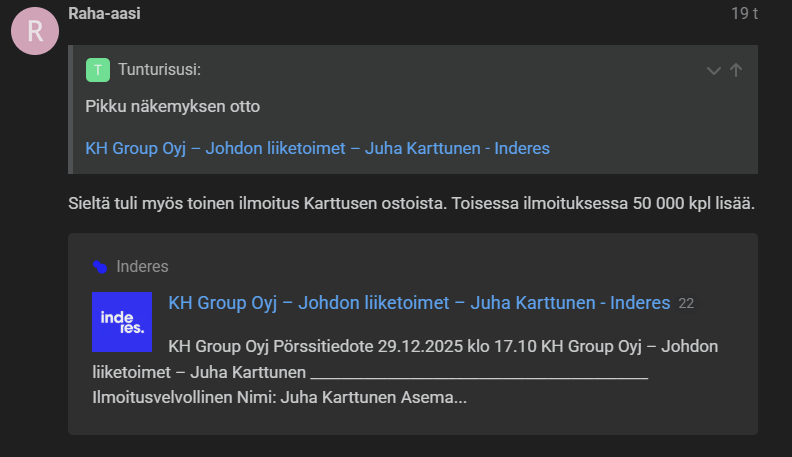Click the green T avatar of Tunturisusi
Image resolution: width=792 pixels, height=457 pixels.
click(x=97, y=70)
